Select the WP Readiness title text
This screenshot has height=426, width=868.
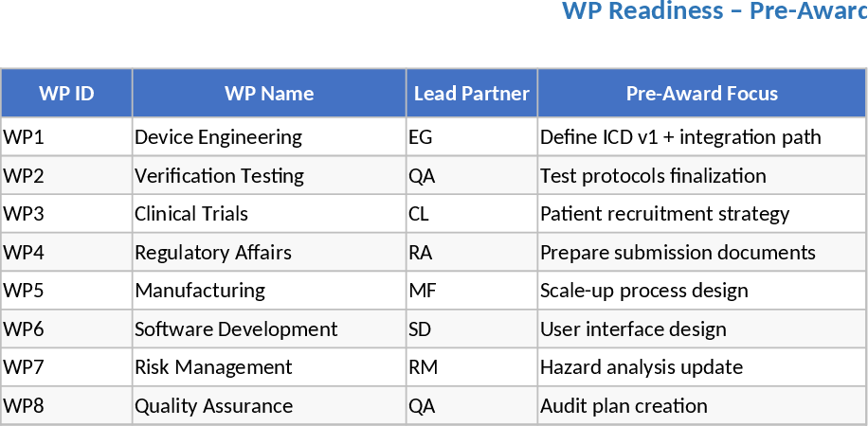point(714,11)
